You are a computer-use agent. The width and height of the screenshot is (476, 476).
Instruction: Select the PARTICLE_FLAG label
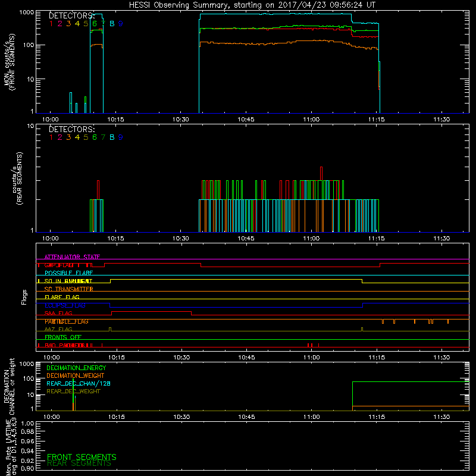(67, 321)
